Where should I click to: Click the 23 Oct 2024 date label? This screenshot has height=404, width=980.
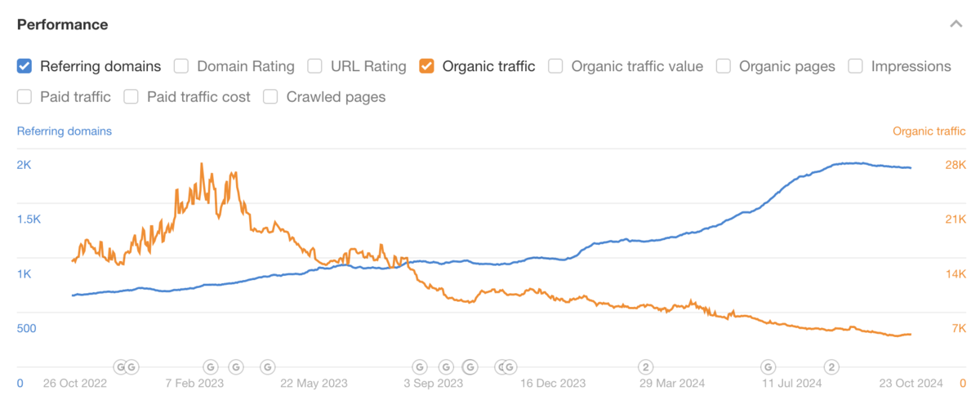click(912, 383)
